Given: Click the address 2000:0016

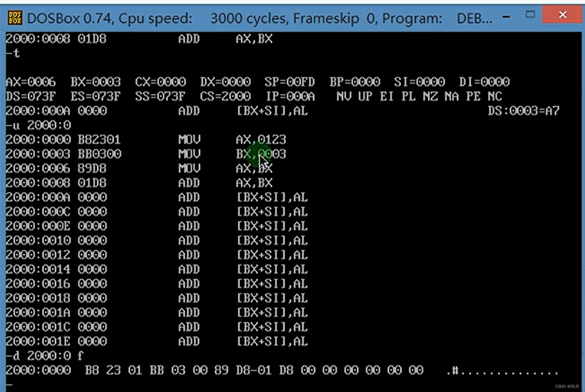Looking at the screenshot, I should (38, 284).
